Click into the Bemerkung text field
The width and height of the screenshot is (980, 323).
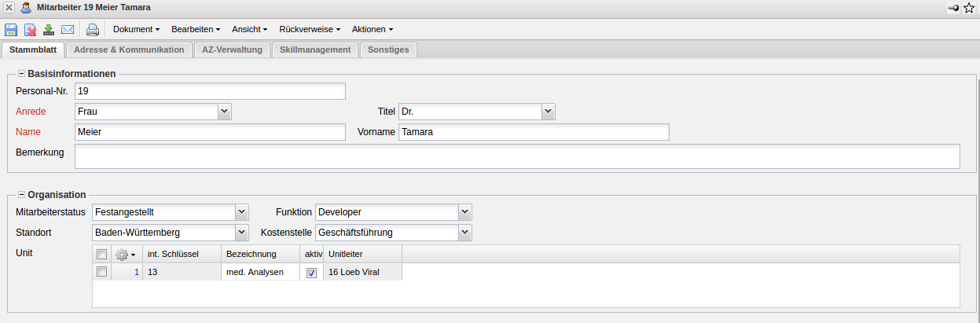point(516,156)
